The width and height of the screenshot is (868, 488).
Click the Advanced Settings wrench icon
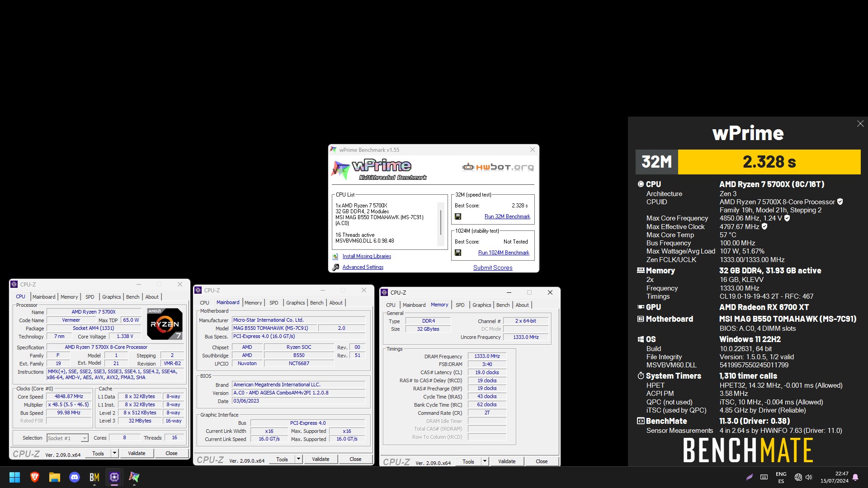point(335,267)
